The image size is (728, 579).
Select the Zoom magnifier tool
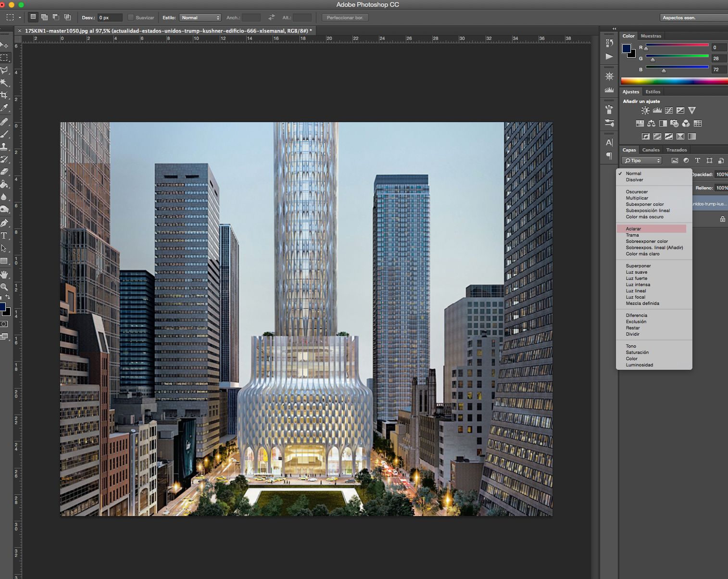point(4,287)
